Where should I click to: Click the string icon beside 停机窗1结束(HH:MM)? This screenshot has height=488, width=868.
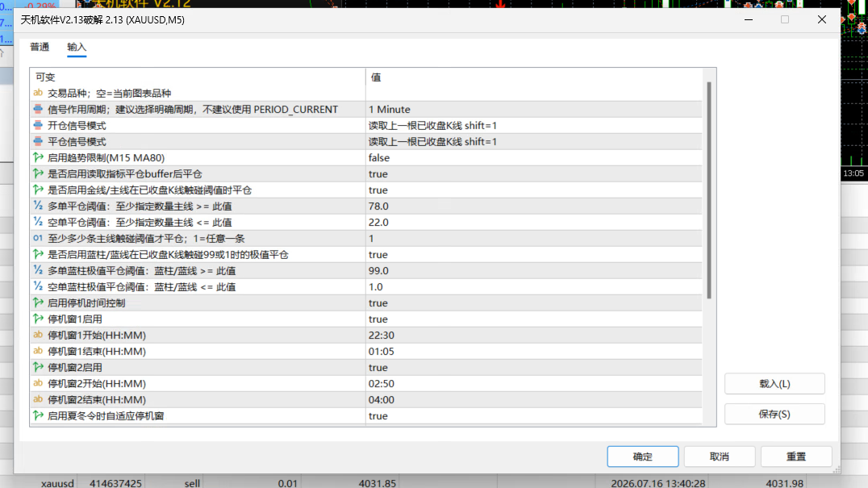38,351
